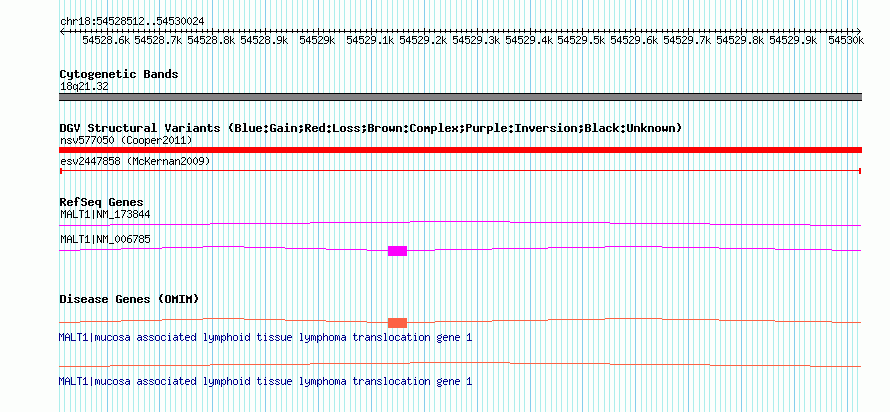Click the 54529.3k ruler tick label

(476, 40)
